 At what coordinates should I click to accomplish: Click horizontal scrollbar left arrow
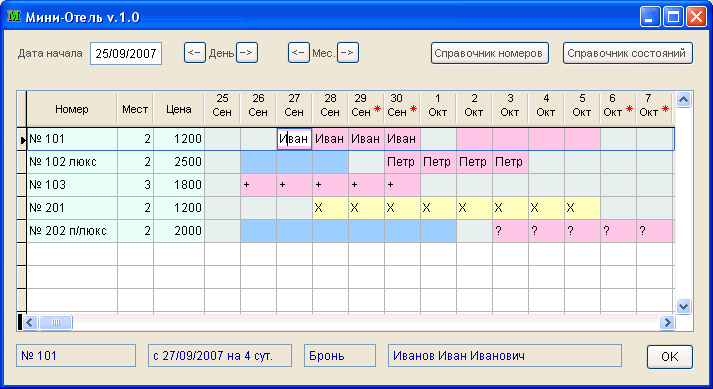click(x=30, y=323)
